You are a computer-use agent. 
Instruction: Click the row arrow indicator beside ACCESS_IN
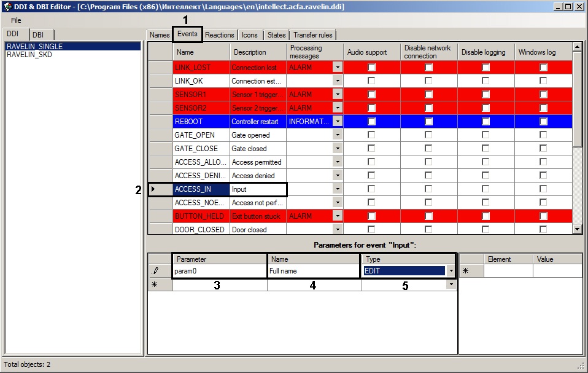153,189
